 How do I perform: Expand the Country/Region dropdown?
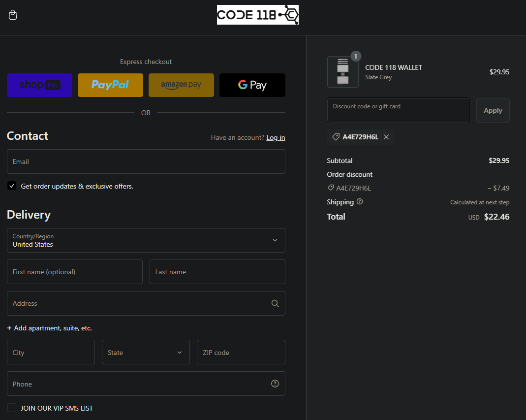point(146,240)
